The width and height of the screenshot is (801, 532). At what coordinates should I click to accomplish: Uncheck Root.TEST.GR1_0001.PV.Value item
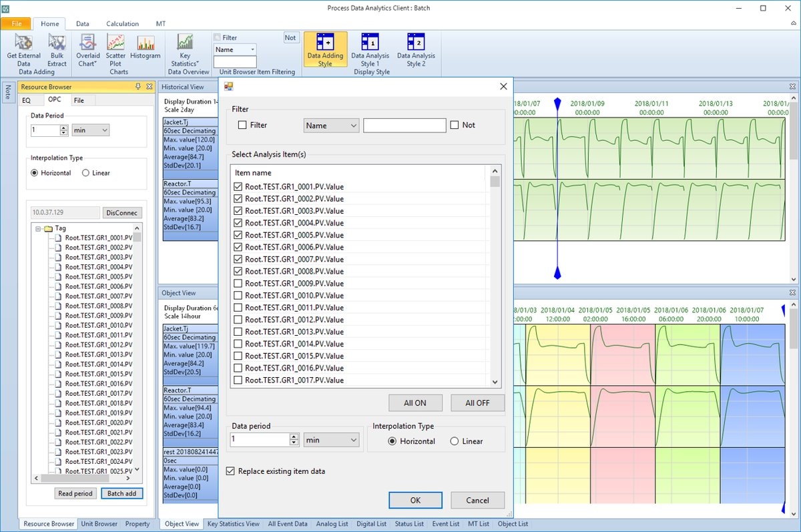[x=238, y=186]
